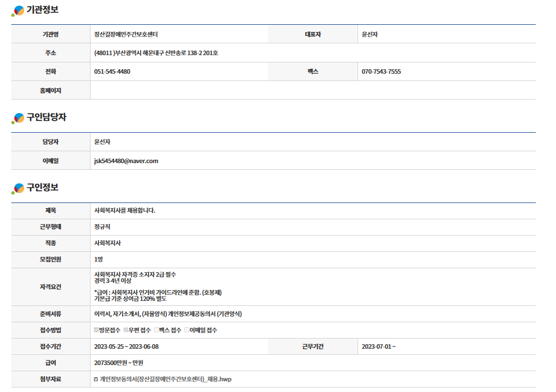
Task: Click the fax number 070-7543-7555
Action: pyautogui.click(x=381, y=72)
